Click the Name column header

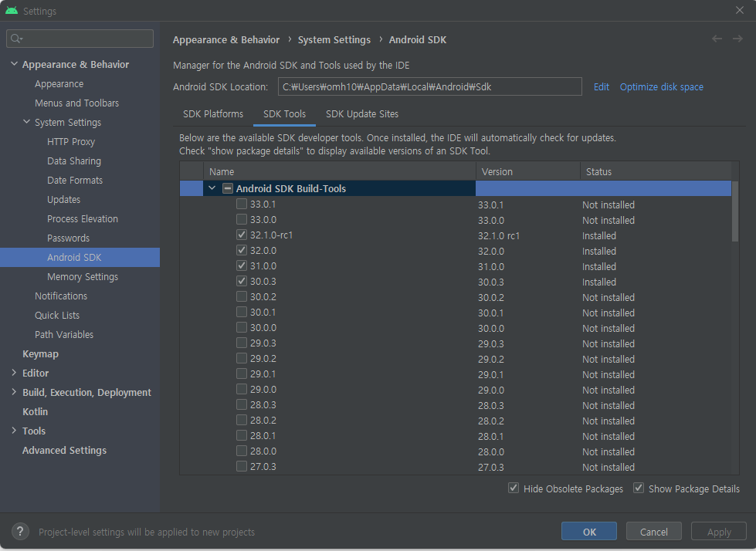pyautogui.click(x=340, y=171)
